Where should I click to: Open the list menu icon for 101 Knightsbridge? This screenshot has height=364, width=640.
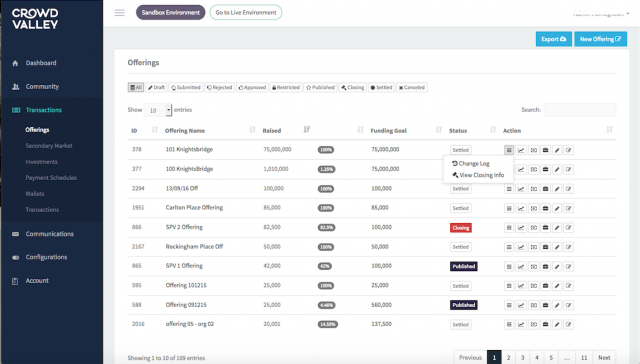509,150
